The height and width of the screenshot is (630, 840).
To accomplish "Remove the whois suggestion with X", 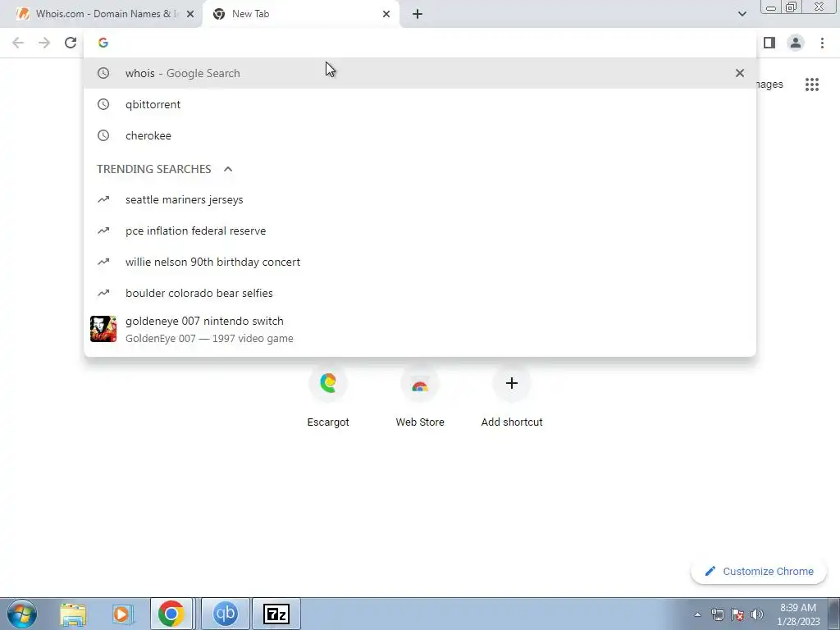I will (740, 73).
